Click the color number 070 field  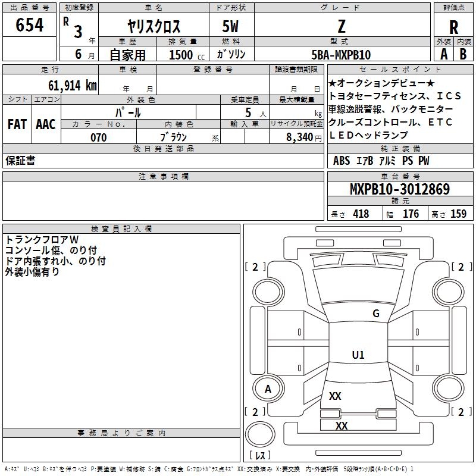98,137
